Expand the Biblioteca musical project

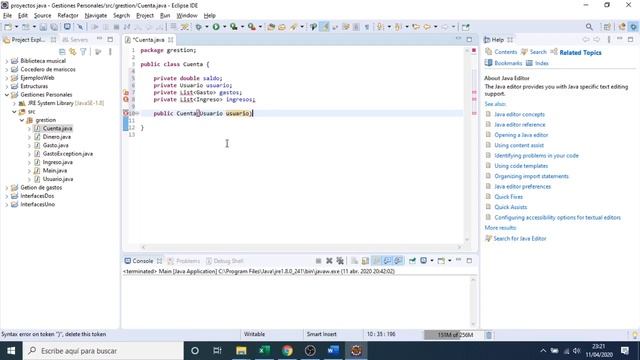7,61
